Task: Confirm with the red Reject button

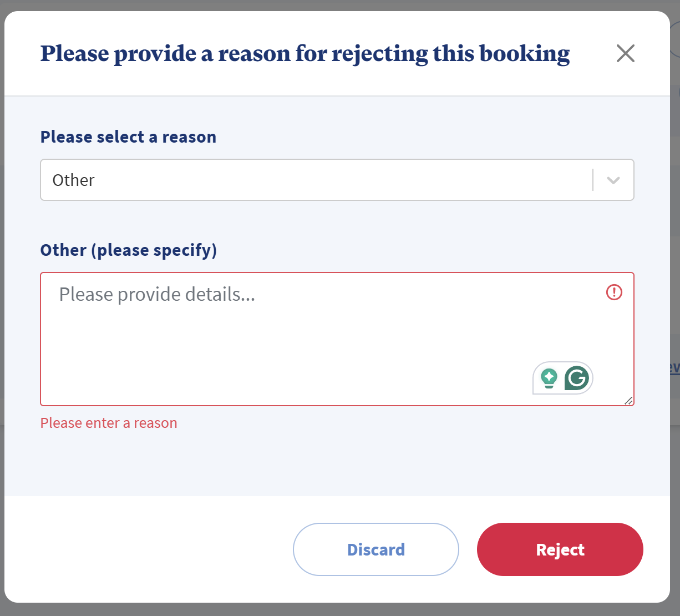Action: (x=560, y=549)
